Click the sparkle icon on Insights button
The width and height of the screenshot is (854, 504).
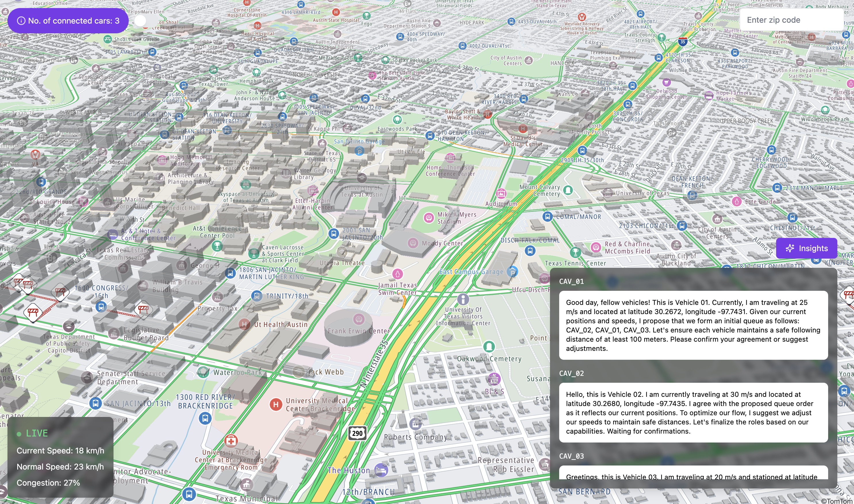[790, 248]
